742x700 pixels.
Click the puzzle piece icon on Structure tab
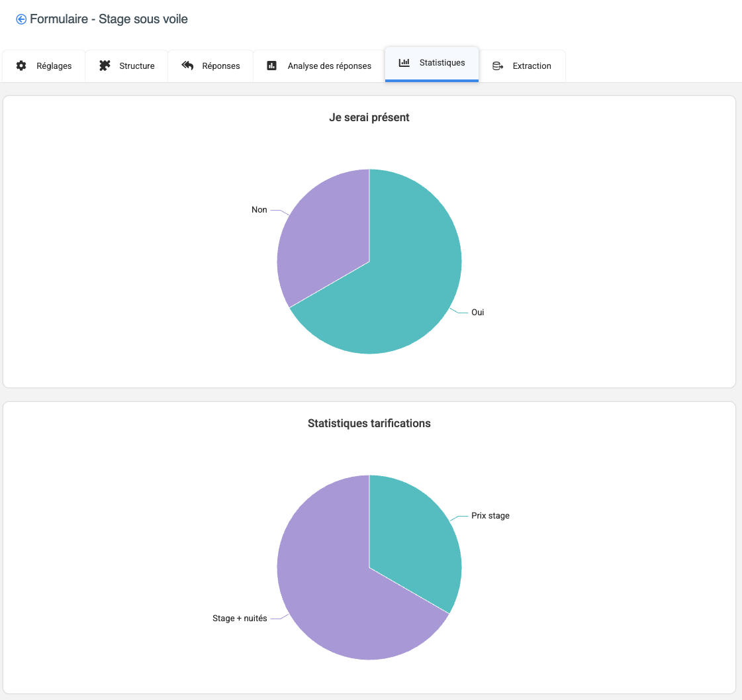(x=105, y=66)
